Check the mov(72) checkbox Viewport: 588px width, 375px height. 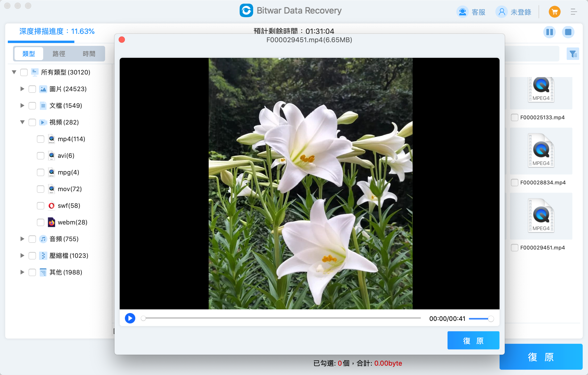coord(41,189)
